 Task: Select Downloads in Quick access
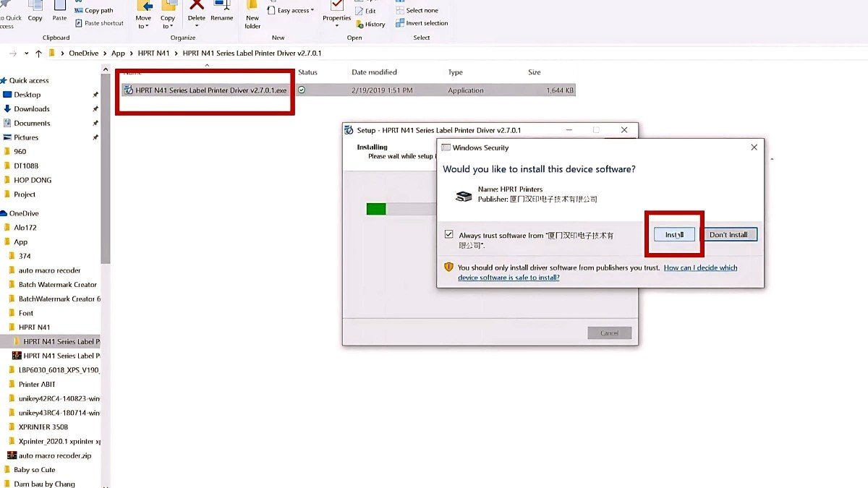click(32, 109)
